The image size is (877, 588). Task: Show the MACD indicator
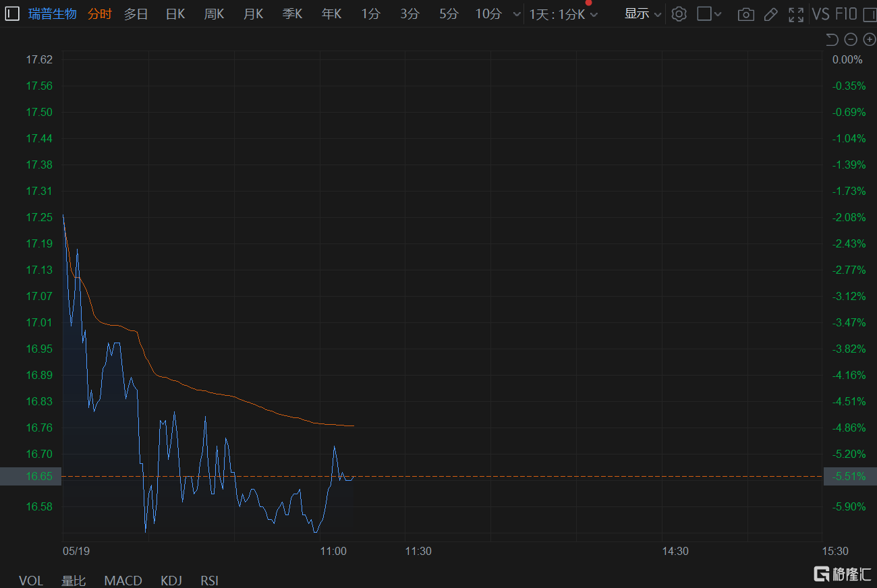click(x=123, y=581)
